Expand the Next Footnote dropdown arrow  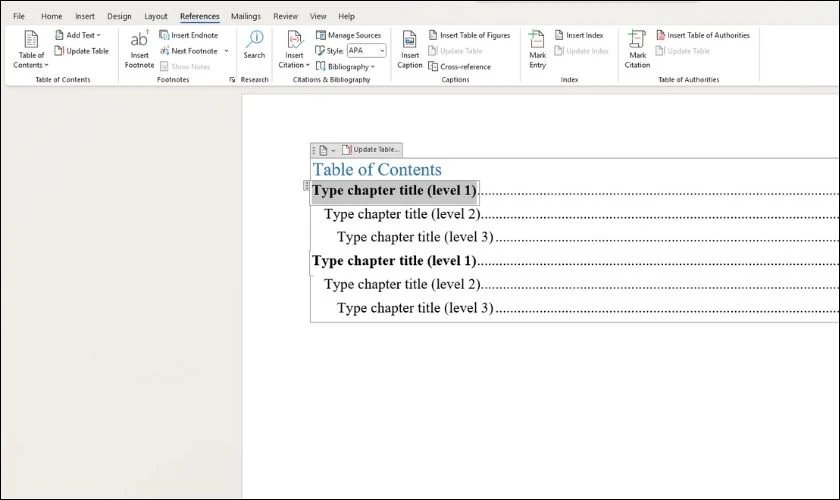(227, 51)
